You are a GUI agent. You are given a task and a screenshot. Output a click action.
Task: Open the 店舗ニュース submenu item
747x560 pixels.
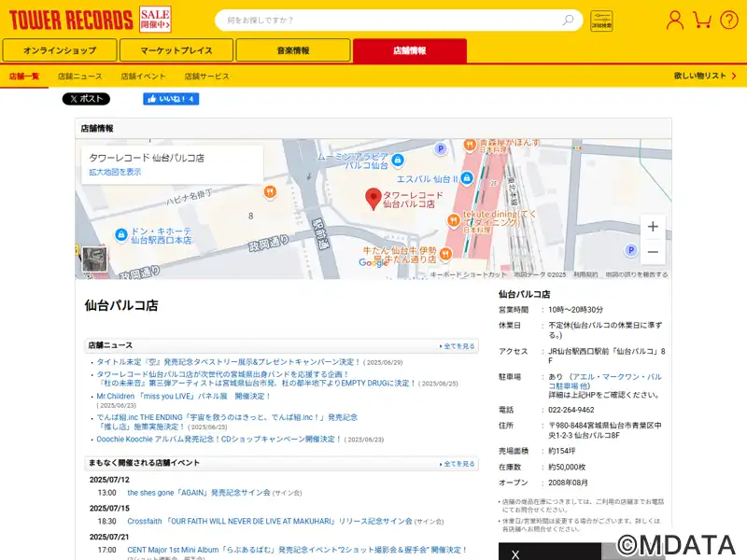pyautogui.click(x=80, y=77)
